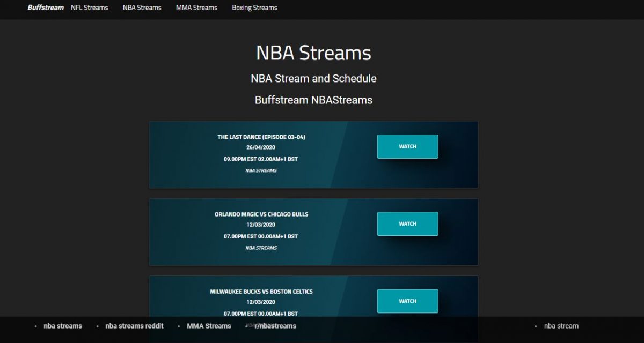
Task: Click the Buffstream NBAStreams subheading
Action: click(313, 100)
